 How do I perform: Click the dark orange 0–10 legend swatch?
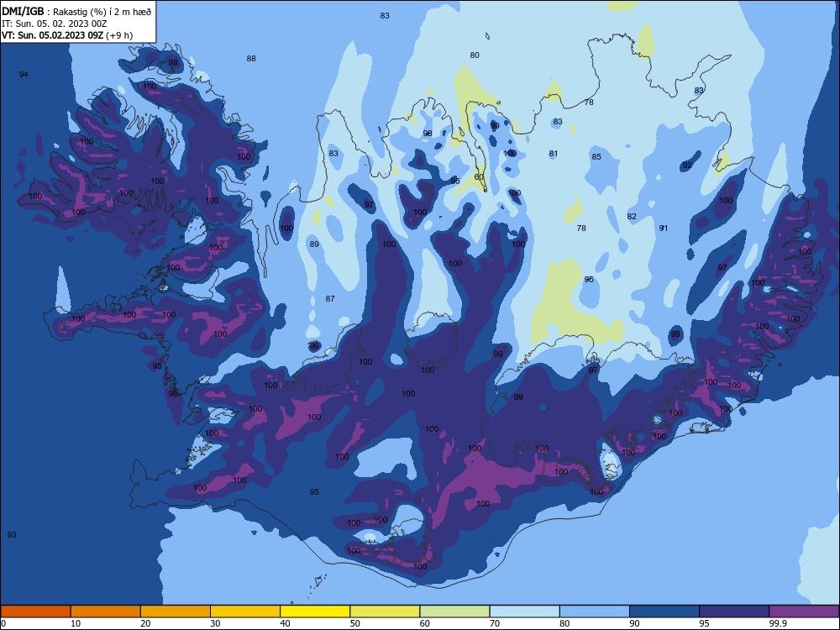tap(35, 612)
